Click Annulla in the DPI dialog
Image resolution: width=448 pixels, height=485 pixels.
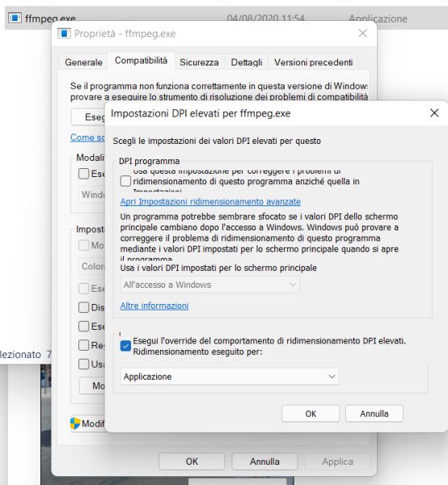click(374, 414)
